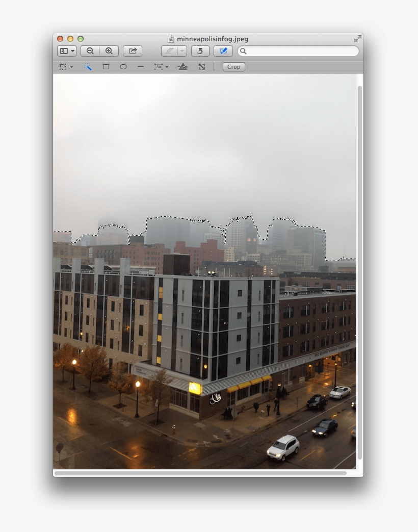Viewport: 418px width, 532px height.
Task: Select the rectangle shape tool
Action: click(x=106, y=66)
